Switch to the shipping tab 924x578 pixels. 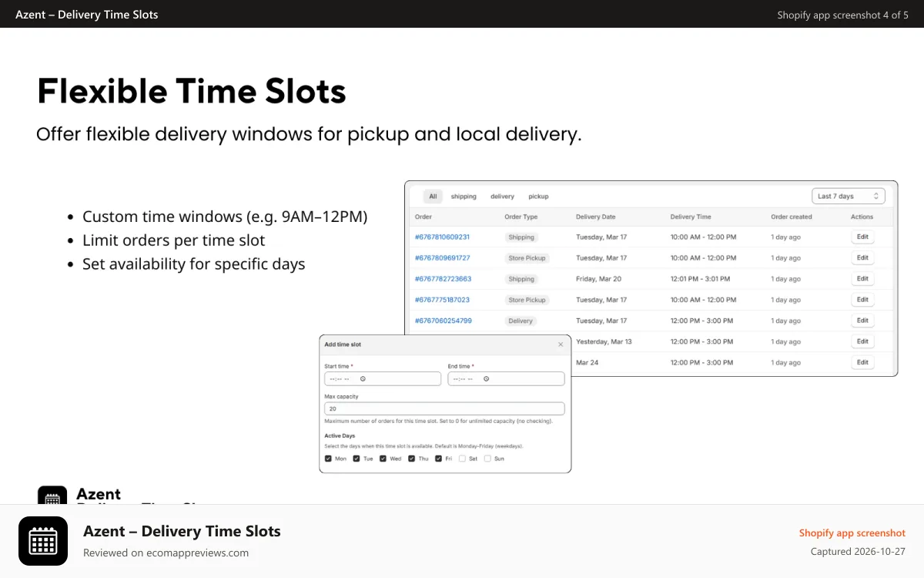click(x=464, y=197)
